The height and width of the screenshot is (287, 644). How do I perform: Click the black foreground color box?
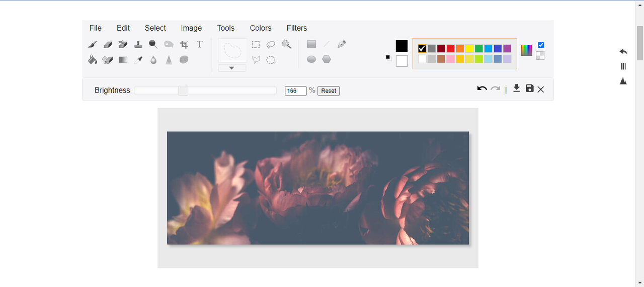(x=401, y=46)
